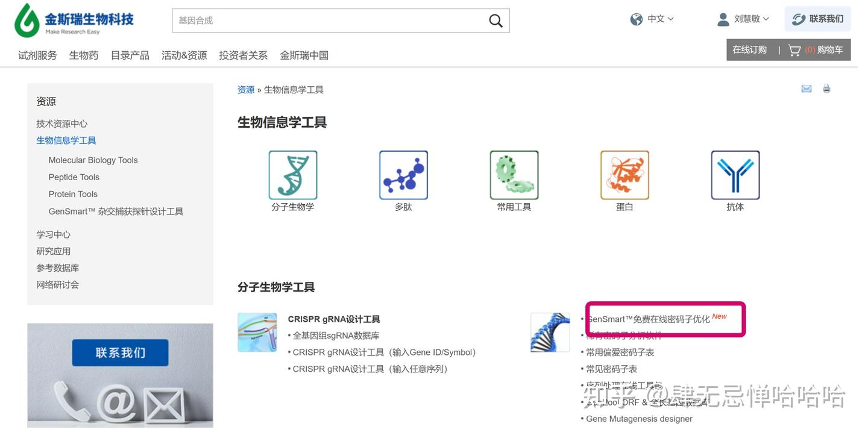The width and height of the screenshot is (868, 432).
Task: Open the 投资者关系 menu
Action: tap(244, 55)
